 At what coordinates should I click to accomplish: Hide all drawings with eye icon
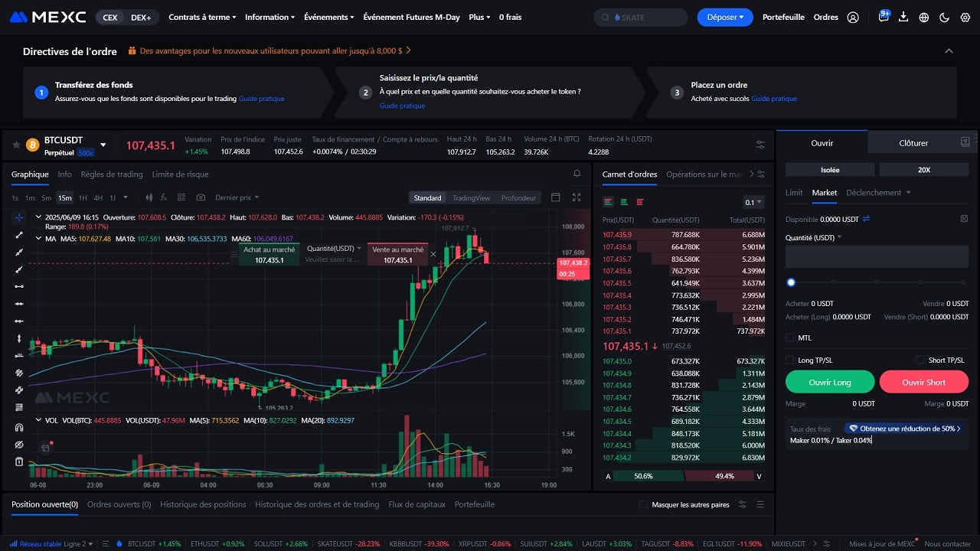tap(19, 445)
